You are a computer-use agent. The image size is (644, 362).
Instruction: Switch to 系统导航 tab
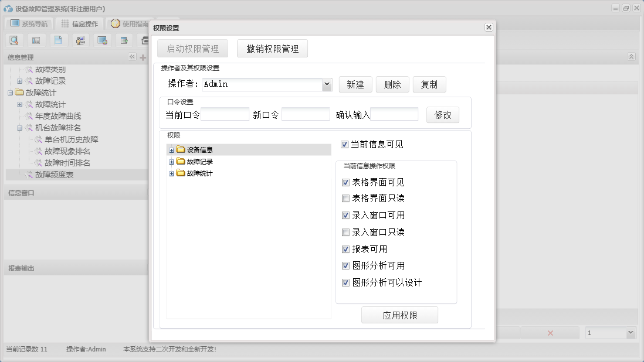pyautogui.click(x=29, y=24)
